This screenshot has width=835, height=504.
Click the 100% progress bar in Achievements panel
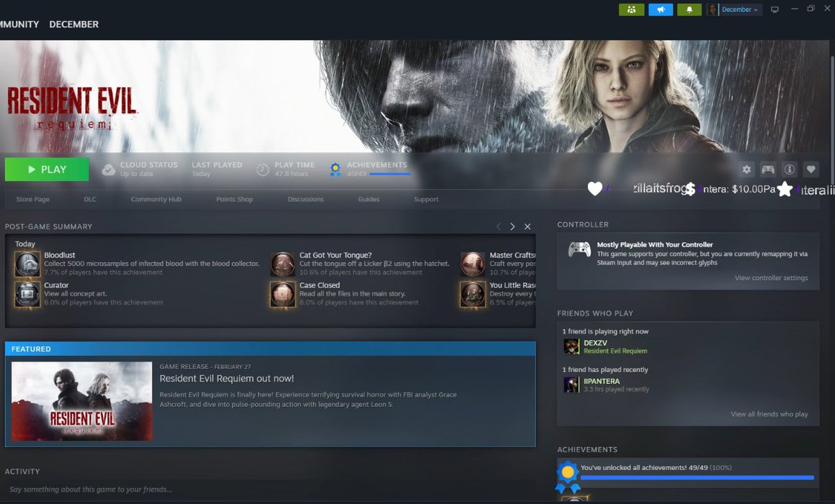coord(697,478)
